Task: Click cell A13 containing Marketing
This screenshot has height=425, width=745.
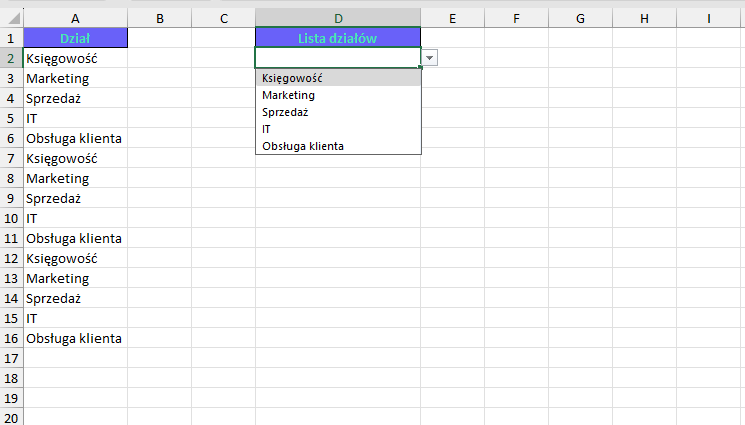Action: coord(76,278)
